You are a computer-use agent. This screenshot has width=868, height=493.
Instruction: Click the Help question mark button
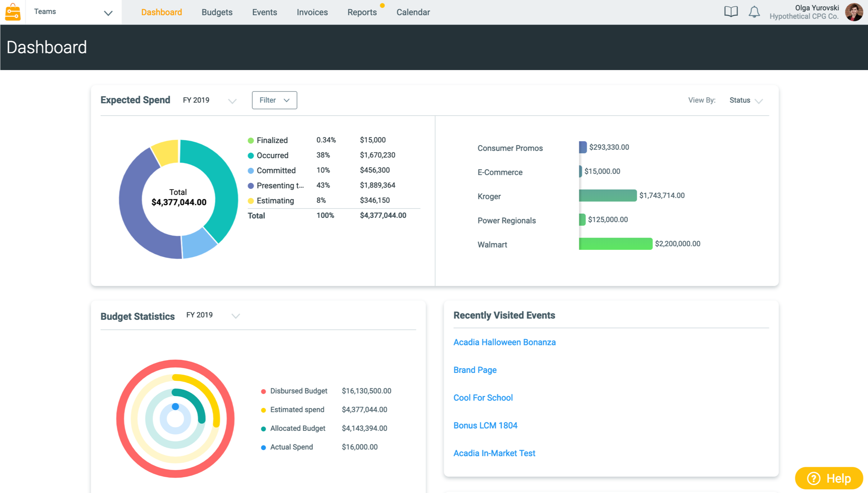[x=829, y=478]
